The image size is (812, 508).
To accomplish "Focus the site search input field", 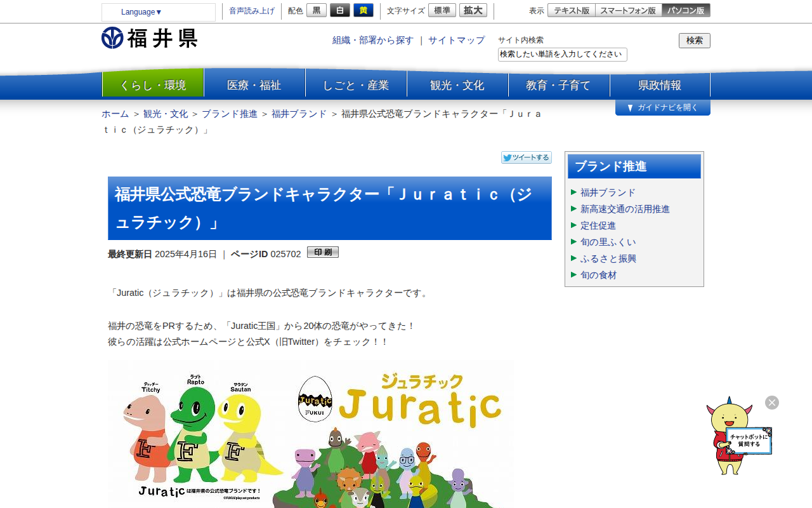I will point(563,55).
